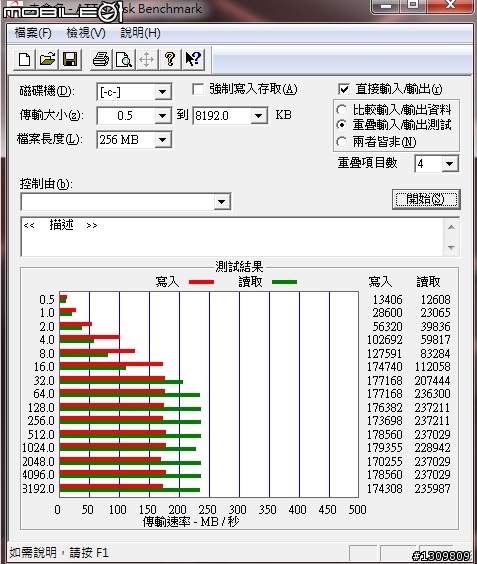
Task: Click the red 寫入 legend swatch
Action: point(201,282)
